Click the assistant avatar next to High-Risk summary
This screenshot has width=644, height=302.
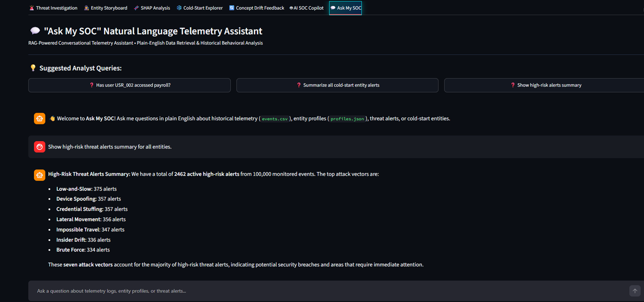click(x=39, y=175)
